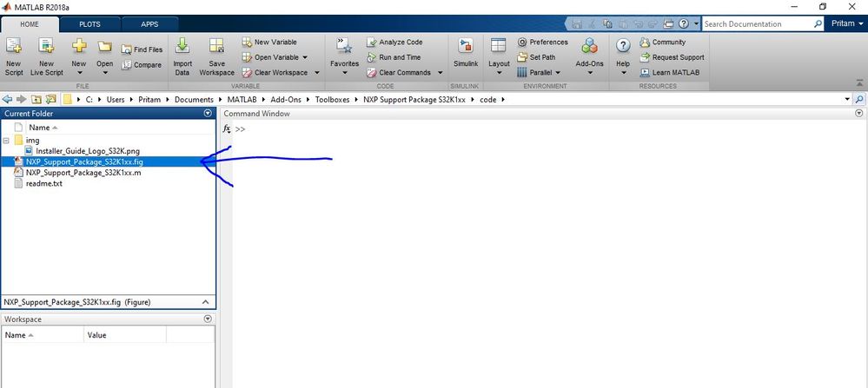
Task: Click the Workspace Value column header
Action: click(124, 335)
